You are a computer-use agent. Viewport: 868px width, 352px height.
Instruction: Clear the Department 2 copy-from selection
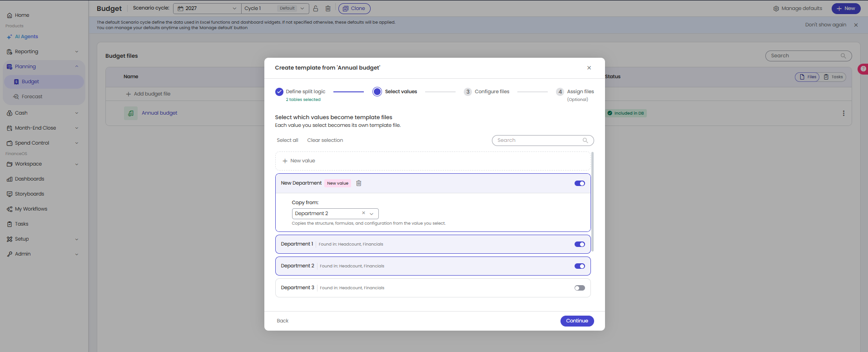[x=363, y=213]
